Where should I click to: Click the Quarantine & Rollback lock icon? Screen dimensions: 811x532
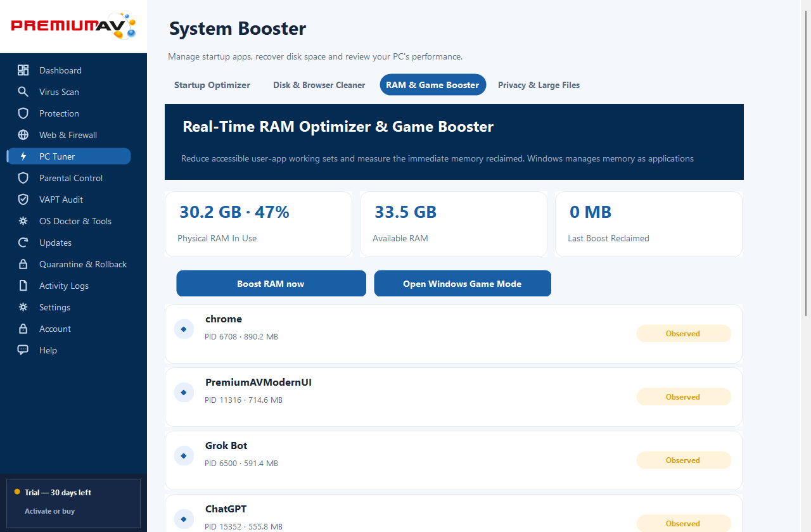pos(23,264)
